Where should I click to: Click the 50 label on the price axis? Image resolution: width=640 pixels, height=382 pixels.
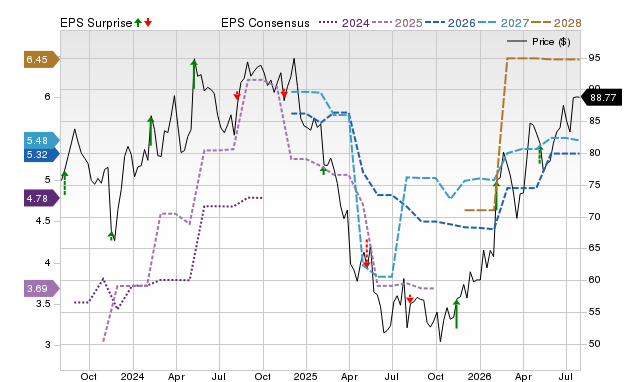tap(594, 344)
